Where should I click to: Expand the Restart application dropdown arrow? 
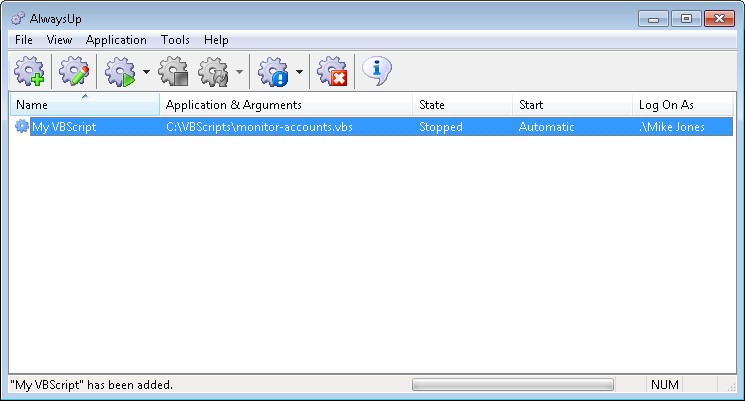[239, 72]
